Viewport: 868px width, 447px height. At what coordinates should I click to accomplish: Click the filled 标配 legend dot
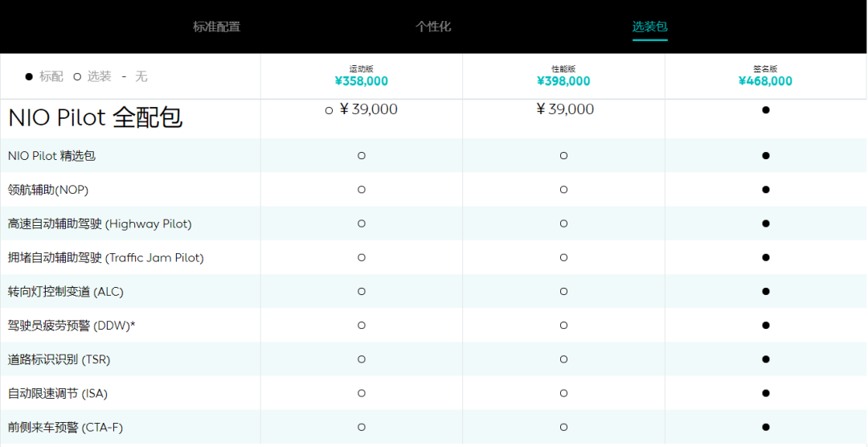click(x=29, y=76)
